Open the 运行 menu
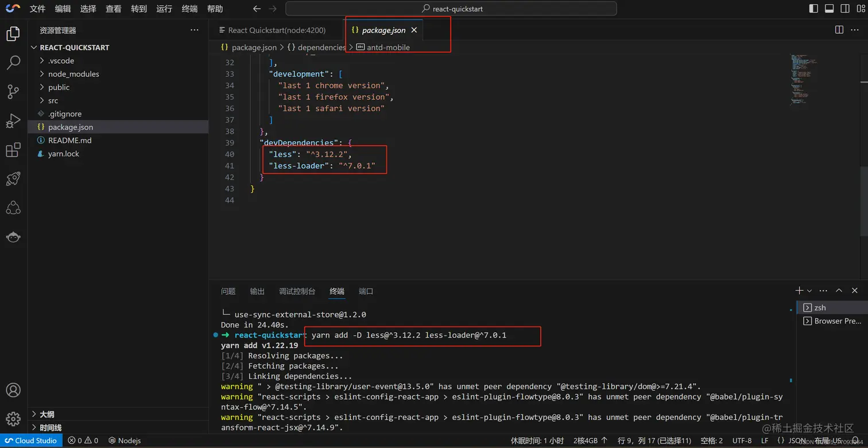 pos(164,9)
